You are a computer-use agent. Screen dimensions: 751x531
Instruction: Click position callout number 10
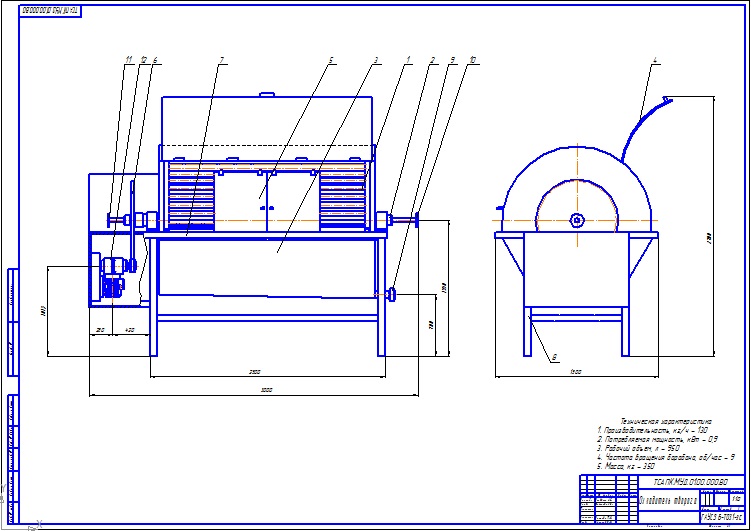point(473,60)
